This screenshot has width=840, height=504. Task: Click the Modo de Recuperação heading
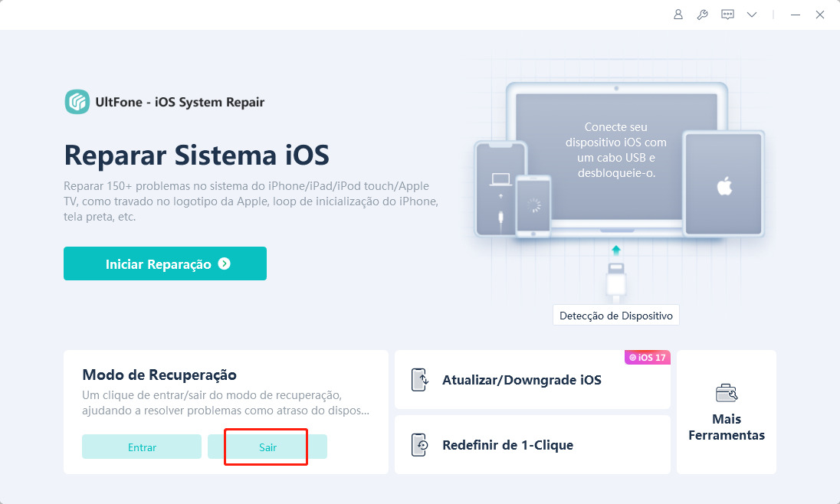(159, 375)
